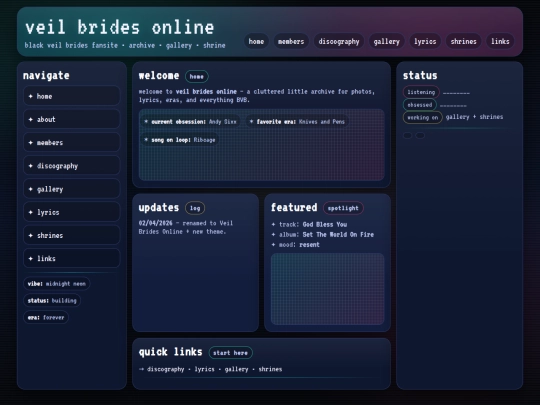Open lyrics in the top navigation bar
Image resolution: width=540 pixels, height=405 pixels.
click(425, 41)
